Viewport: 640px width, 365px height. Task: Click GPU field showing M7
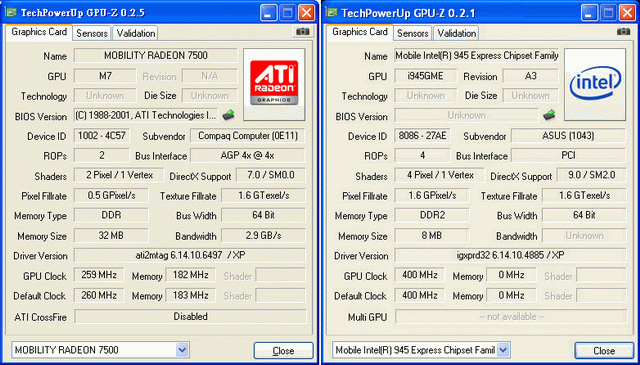[x=105, y=76]
